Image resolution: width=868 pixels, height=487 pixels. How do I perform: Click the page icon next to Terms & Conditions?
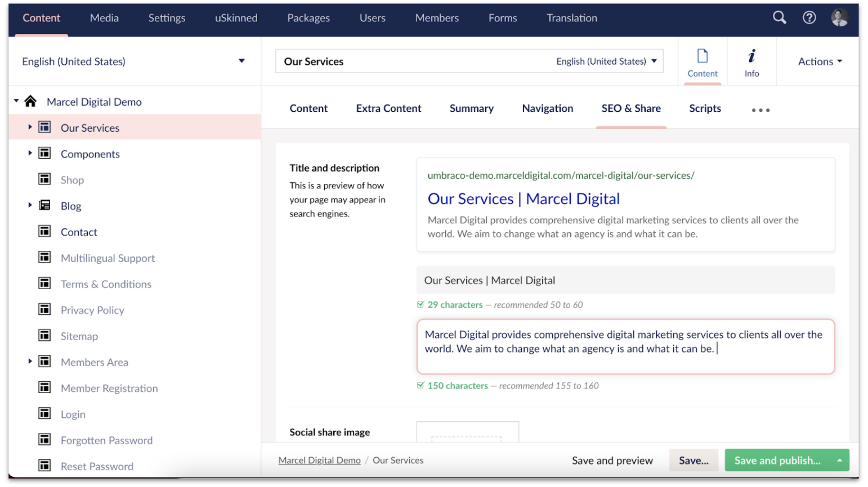pyautogui.click(x=44, y=283)
